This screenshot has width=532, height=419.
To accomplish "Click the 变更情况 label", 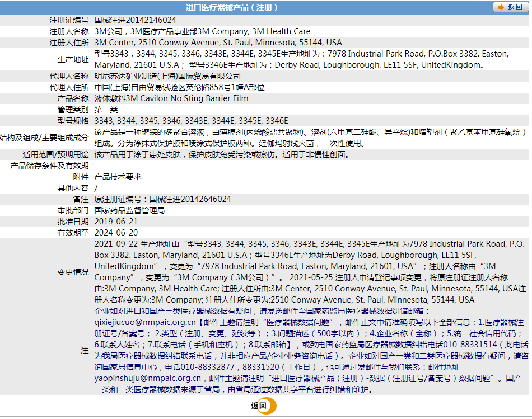I will [73, 272].
